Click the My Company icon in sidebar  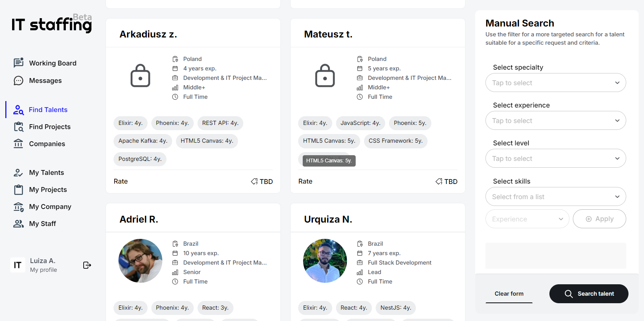coord(19,207)
